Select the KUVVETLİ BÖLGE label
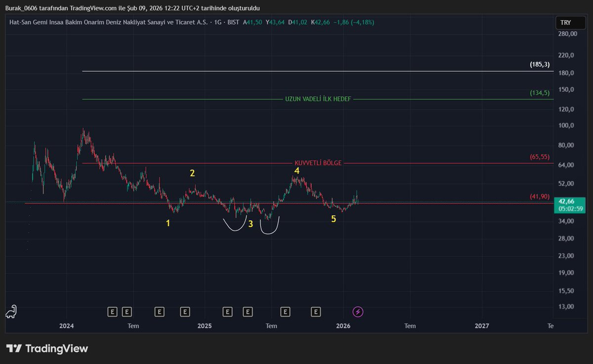Viewport: 593px width, 364px height. [318, 163]
